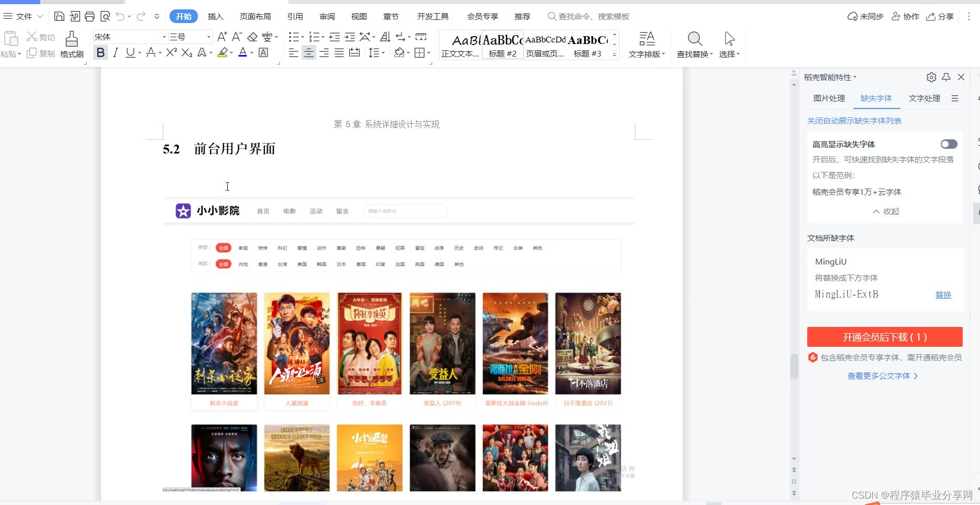Decrease font size with A- icon
The height and width of the screenshot is (505, 980).
pyautogui.click(x=237, y=37)
